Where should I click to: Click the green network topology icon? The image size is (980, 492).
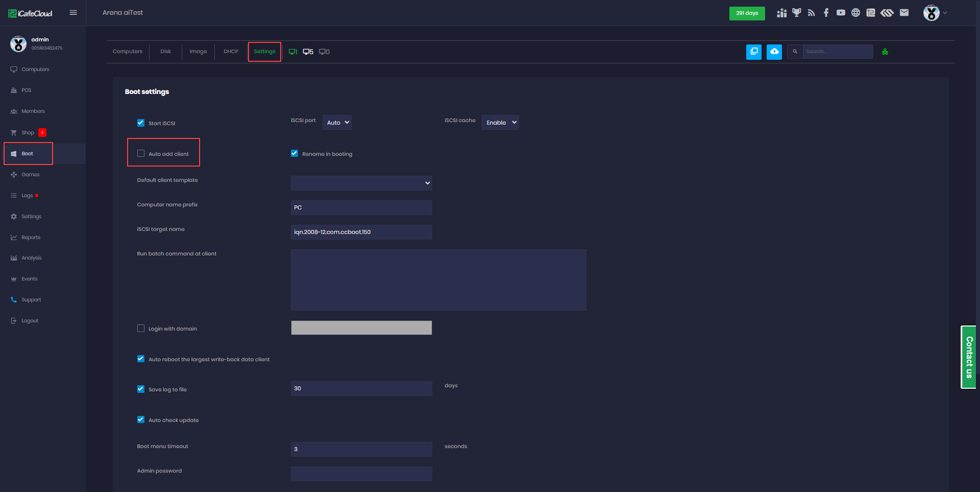pyautogui.click(x=885, y=52)
